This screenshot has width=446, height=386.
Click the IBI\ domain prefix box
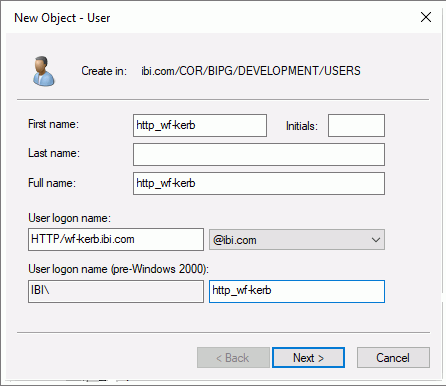point(116,291)
